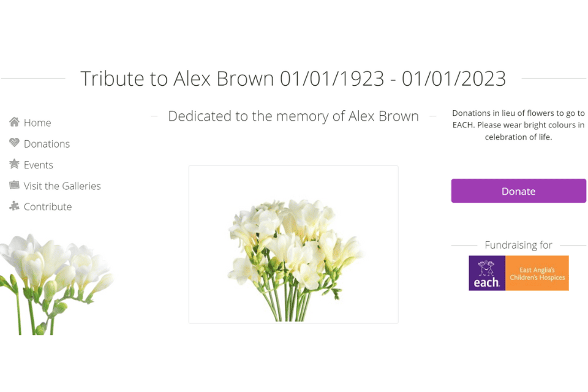Image resolution: width=588 pixels, height=392 pixels.
Task: Open the Contribute menu link
Action: 48,206
